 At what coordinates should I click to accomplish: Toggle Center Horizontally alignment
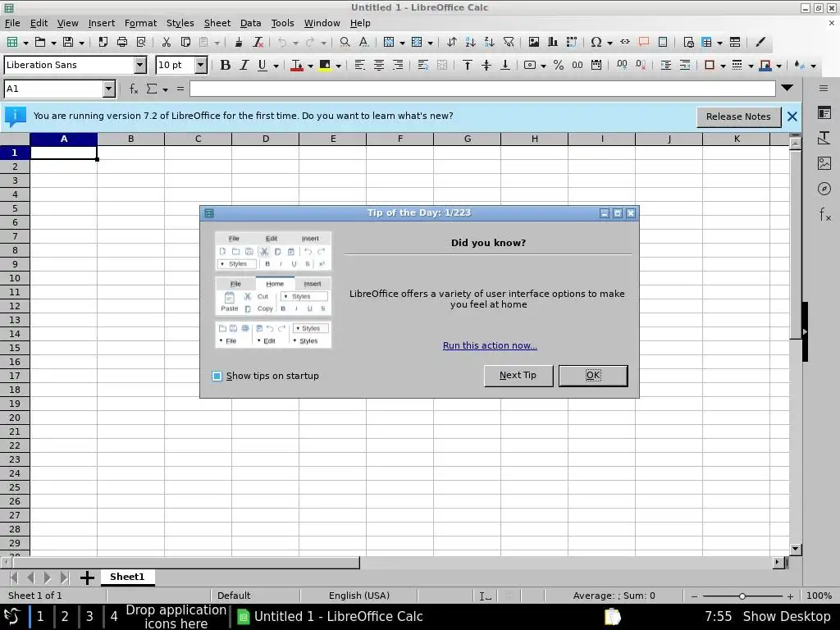tap(379, 65)
